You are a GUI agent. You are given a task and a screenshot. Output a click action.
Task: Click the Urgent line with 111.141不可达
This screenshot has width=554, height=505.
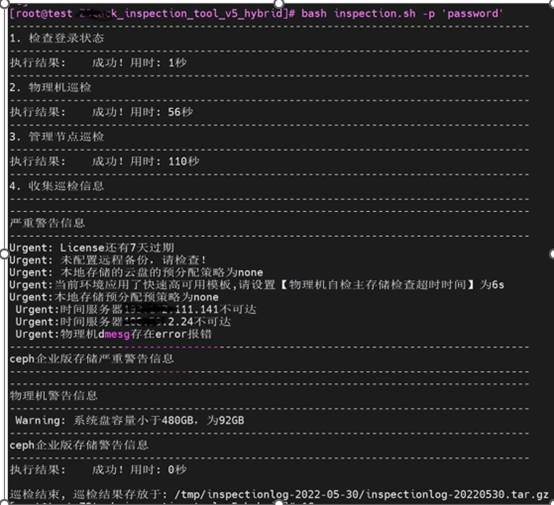click(x=136, y=310)
